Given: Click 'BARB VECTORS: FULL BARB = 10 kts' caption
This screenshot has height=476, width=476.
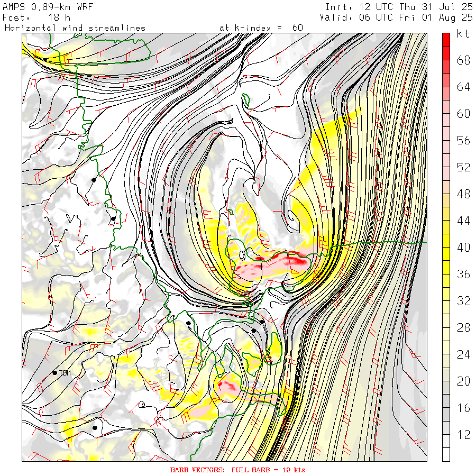Looking at the screenshot, I should [237, 470].
